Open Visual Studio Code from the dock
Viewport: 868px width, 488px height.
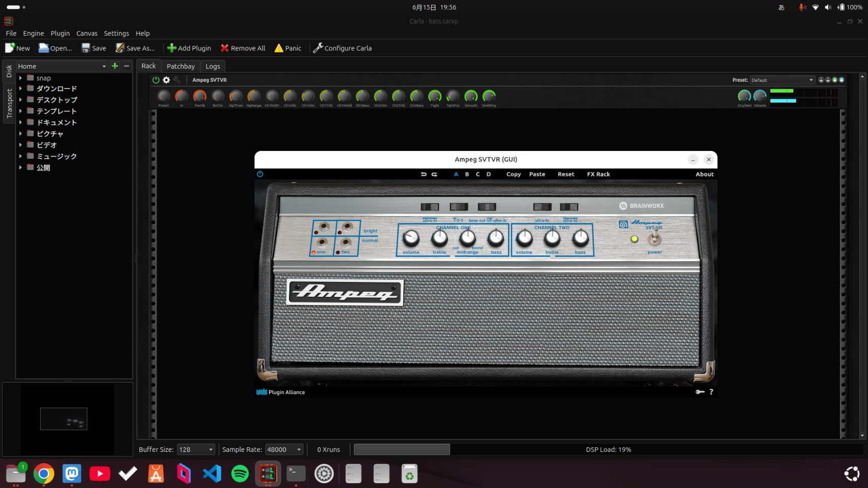pyautogui.click(x=212, y=474)
